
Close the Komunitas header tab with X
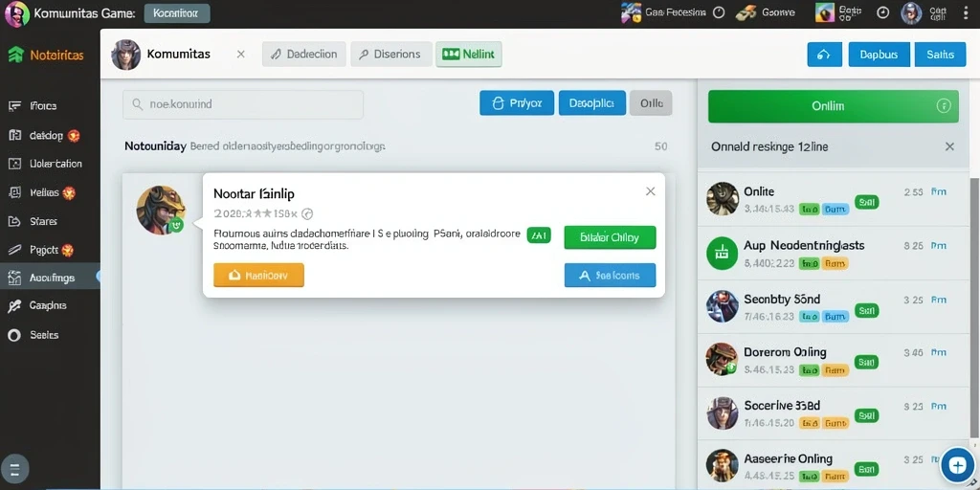coord(240,55)
